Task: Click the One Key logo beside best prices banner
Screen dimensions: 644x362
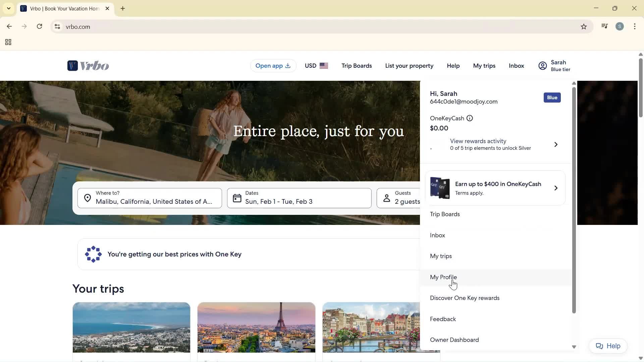Action: (93, 254)
